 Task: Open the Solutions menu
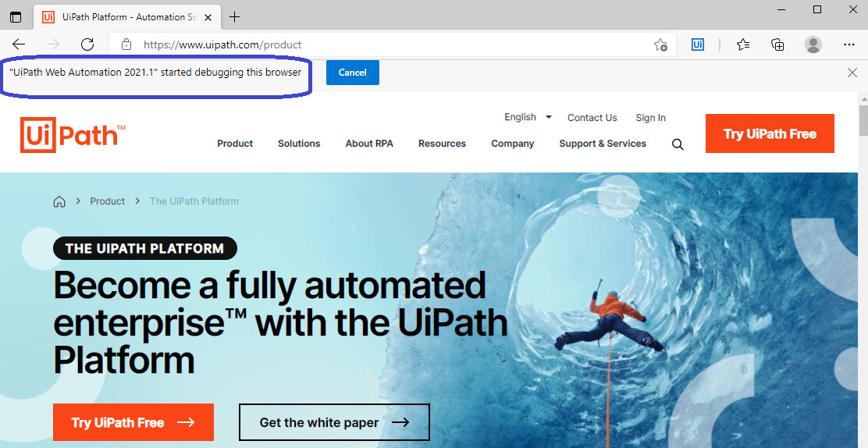pyautogui.click(x=299, y=144)
